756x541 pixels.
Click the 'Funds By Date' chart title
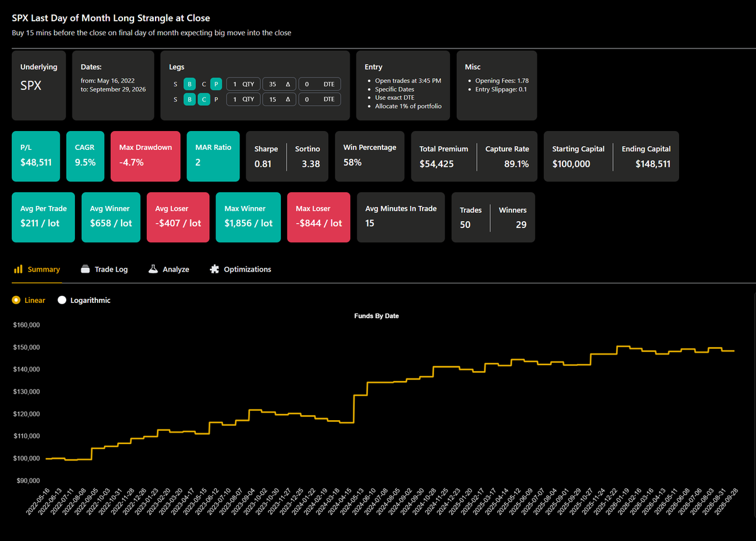(x=377, y=316)
